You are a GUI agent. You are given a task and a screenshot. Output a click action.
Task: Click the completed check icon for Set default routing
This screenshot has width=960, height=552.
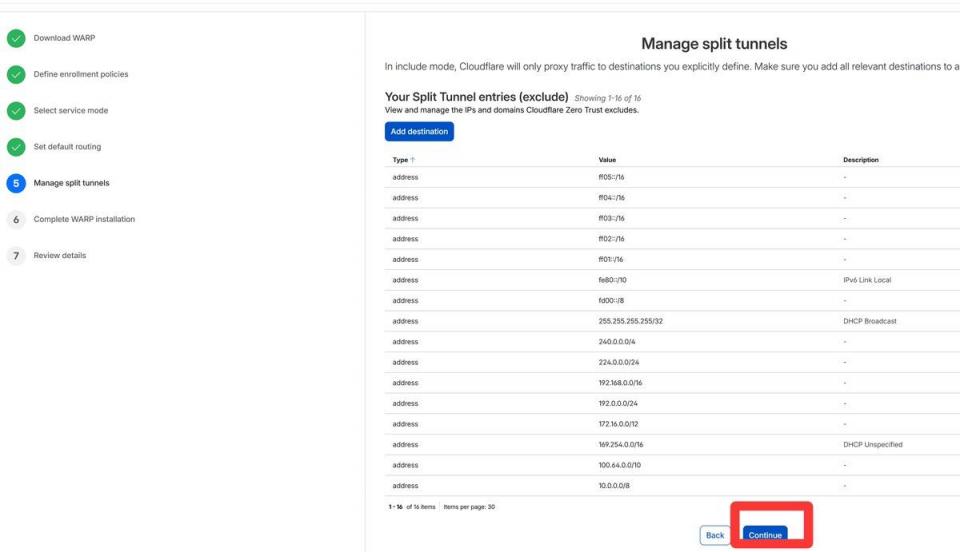(15, 147)
